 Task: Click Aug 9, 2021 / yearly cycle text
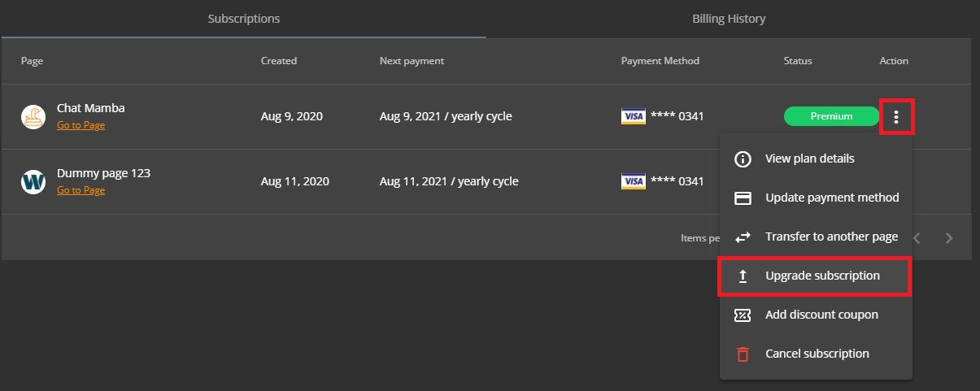click(x=446, y=116)
